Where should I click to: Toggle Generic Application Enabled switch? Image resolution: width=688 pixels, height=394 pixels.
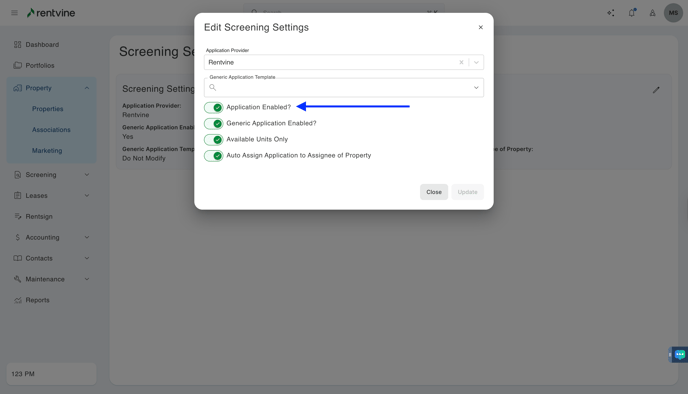click(214, 124)
